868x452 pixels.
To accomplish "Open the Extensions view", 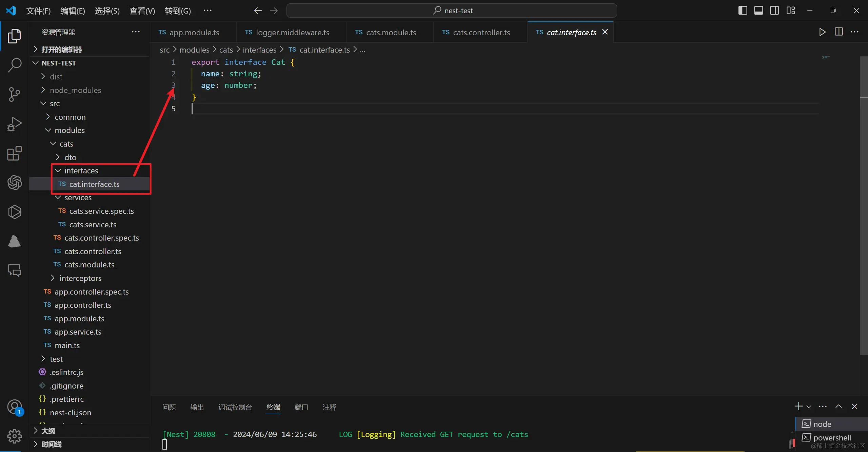I will coord(14,153).
